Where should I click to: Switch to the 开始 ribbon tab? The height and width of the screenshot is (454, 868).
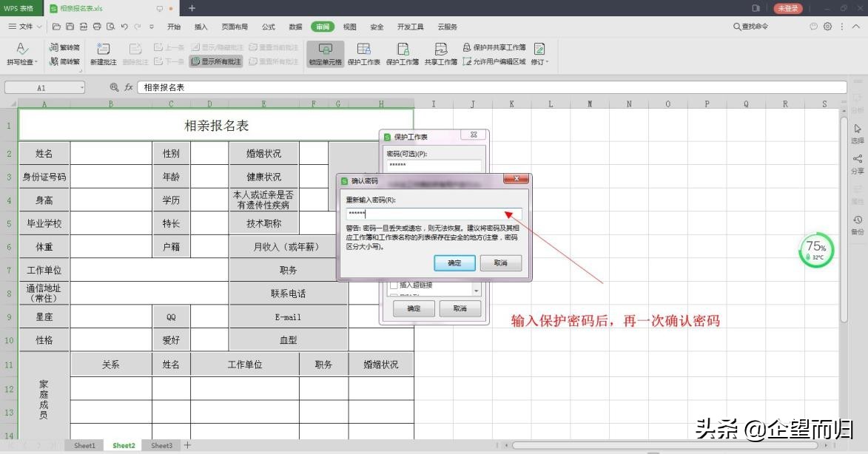[x=174, y=27]
